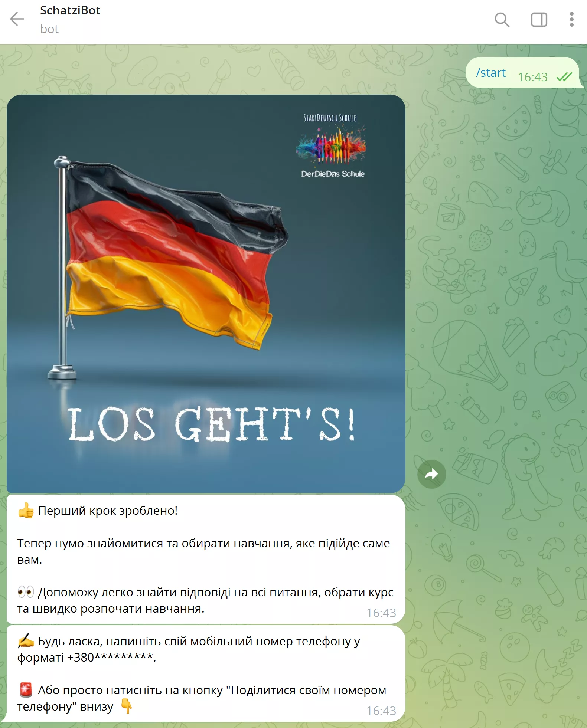Click the 16:43 timestamp of the /start message
This screenshot has width=587, height=728.
532,77
